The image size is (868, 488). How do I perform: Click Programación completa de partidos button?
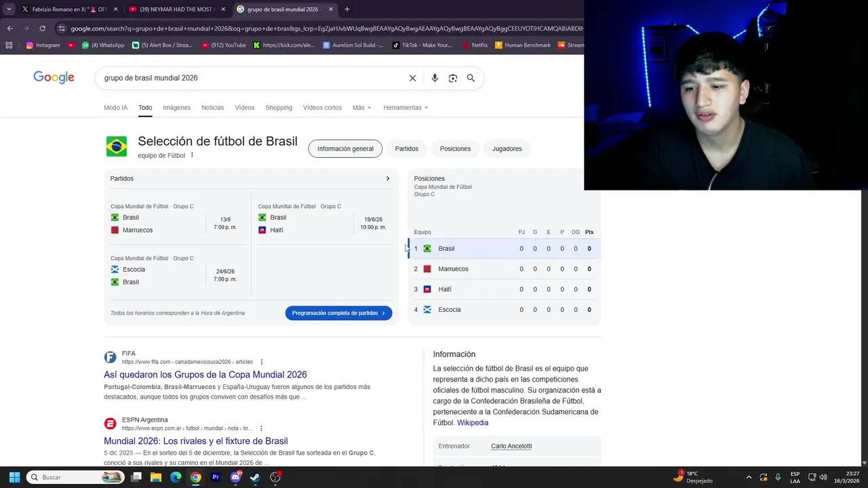[x=338, y=313]
